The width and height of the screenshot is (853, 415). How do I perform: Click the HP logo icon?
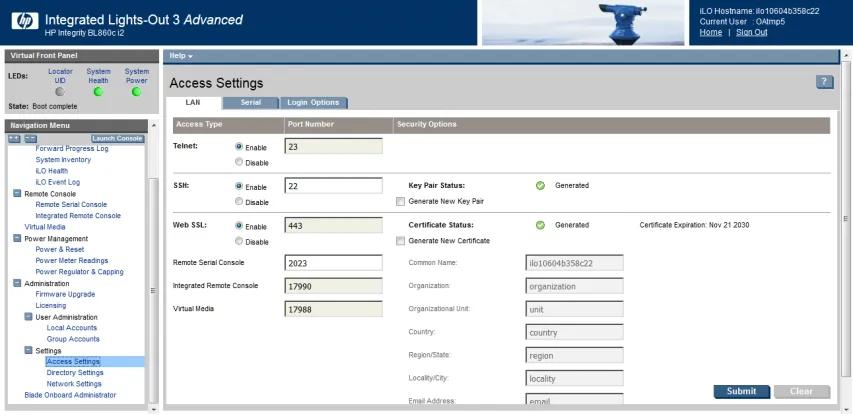tap(24, 20)
